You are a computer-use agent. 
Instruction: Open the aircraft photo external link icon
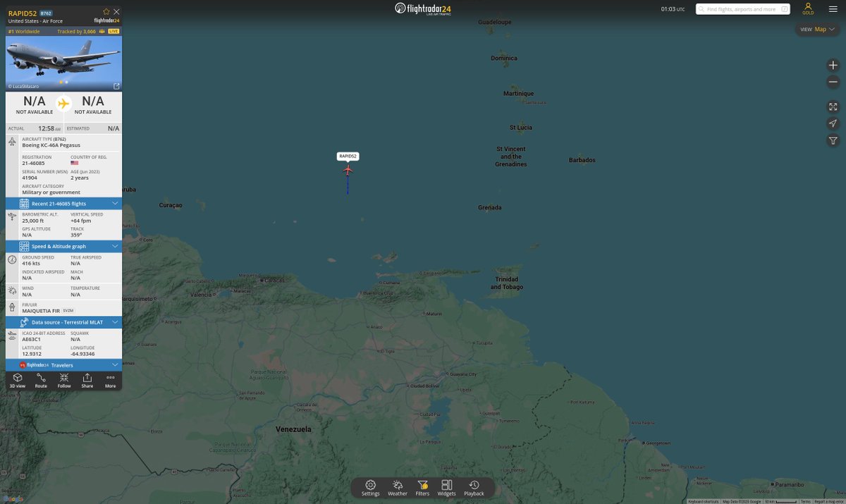(116, 86)
